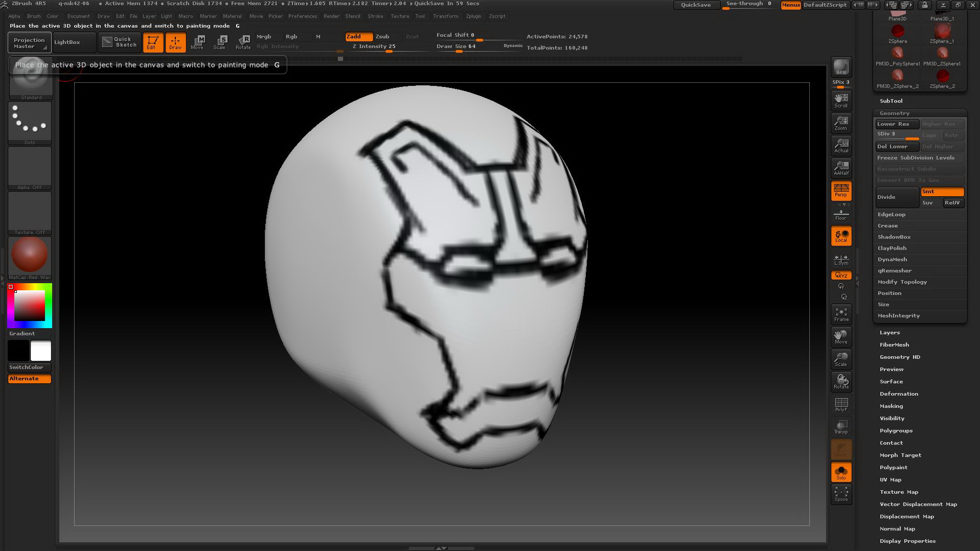Toggle PolyF polyframe display
Image resolution: width=980 pixels, height=551 pixels.
841,404
